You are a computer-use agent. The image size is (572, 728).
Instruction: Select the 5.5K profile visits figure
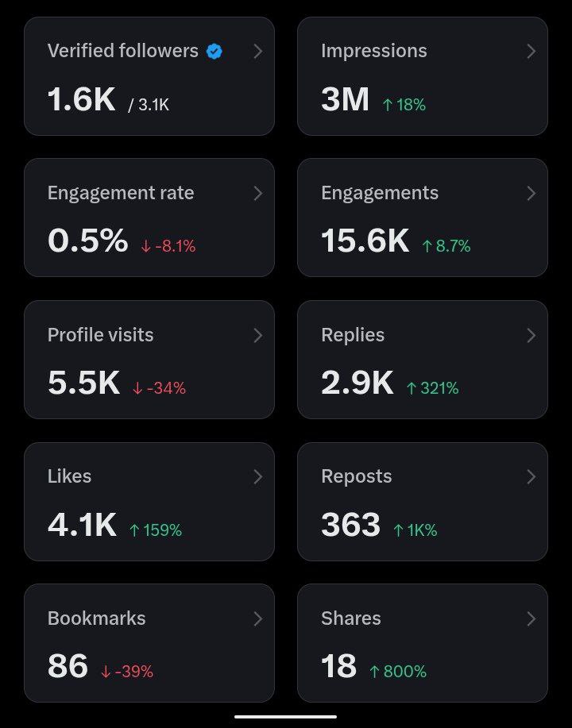83,383
